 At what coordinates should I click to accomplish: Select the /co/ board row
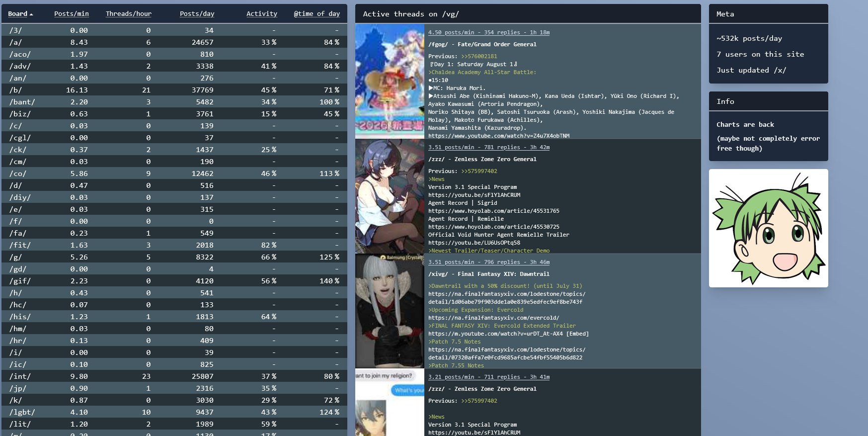(174, 174)
